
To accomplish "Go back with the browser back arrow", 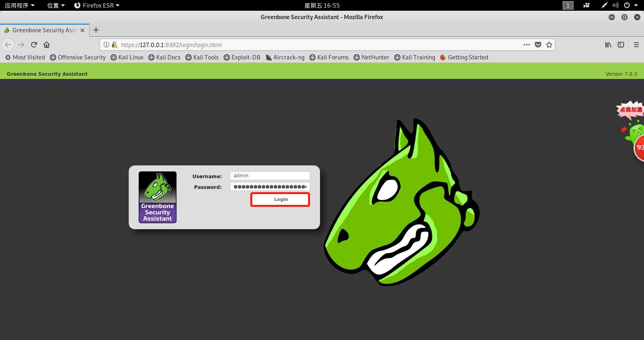I will point(8,45).
